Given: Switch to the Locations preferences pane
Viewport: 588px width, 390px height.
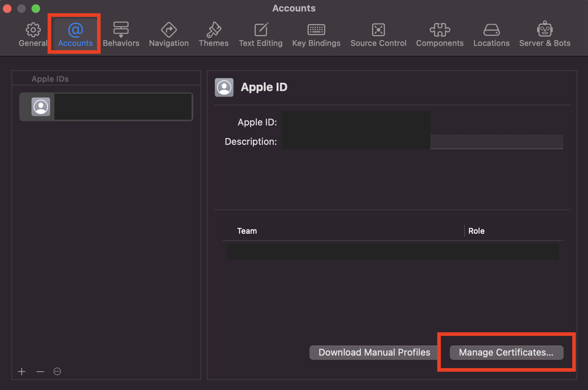Looking at the screenshot, I should coord(491,35).
